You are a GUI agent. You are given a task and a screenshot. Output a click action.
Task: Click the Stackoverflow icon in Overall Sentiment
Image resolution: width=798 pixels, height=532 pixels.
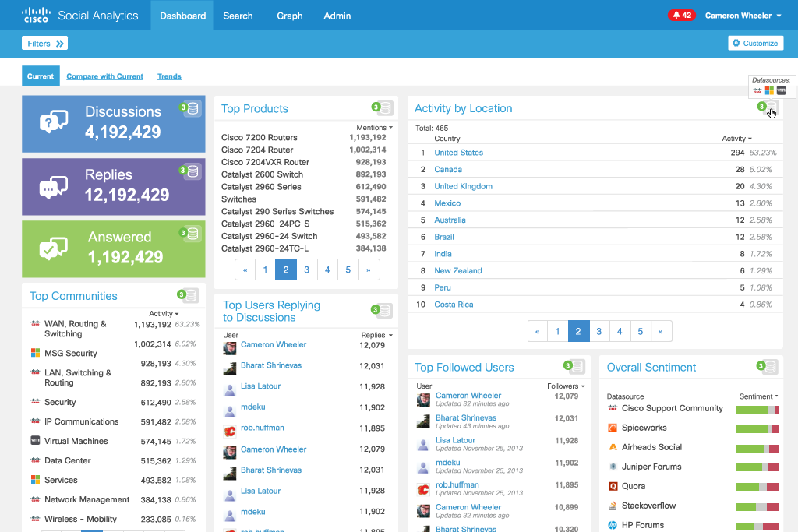pyautogui.click(x=612, y=505)
